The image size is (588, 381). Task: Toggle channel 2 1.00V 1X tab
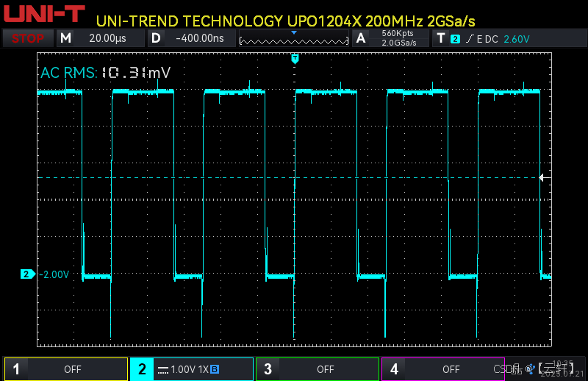coord(192,369)
